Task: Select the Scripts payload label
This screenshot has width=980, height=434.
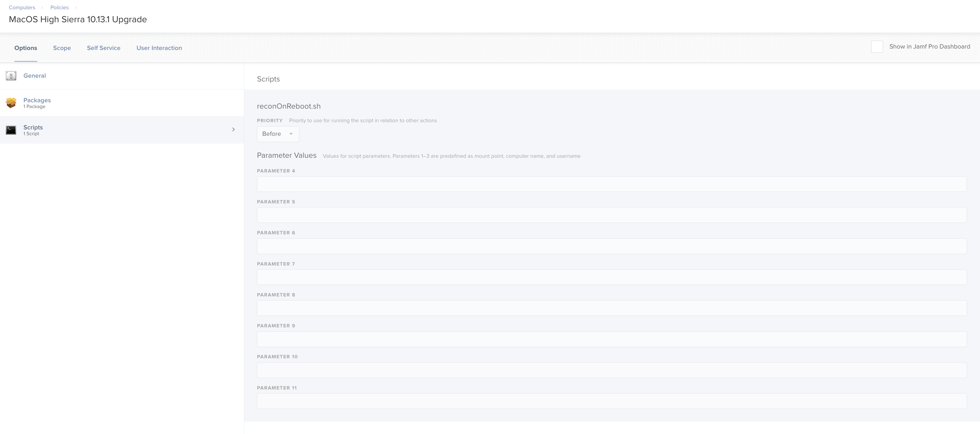Action: (33, 127)
